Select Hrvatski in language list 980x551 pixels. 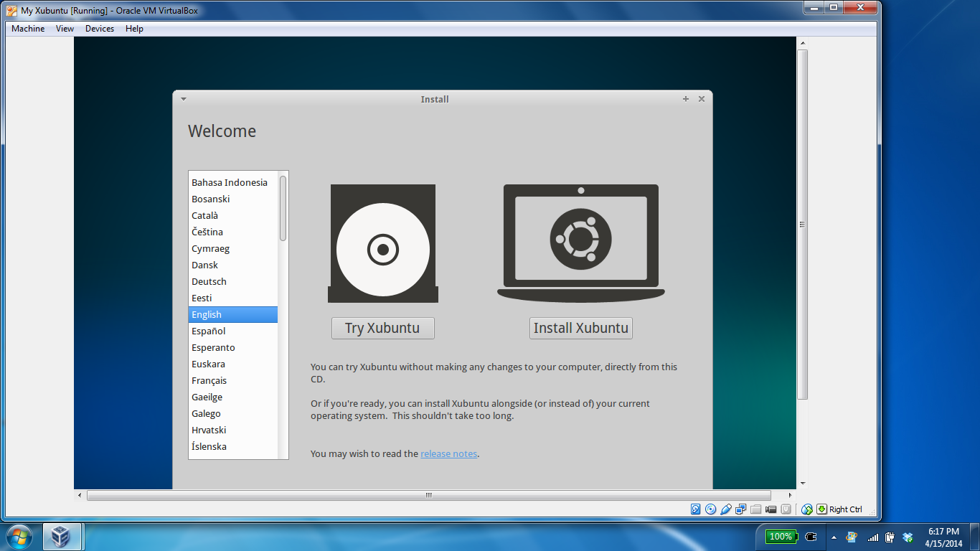[233, 430]
